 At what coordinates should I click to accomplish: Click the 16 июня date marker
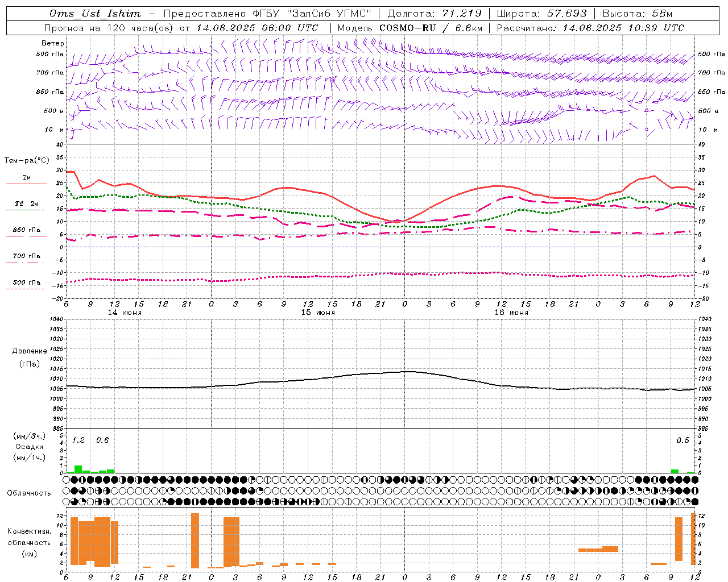pos(511,313)
